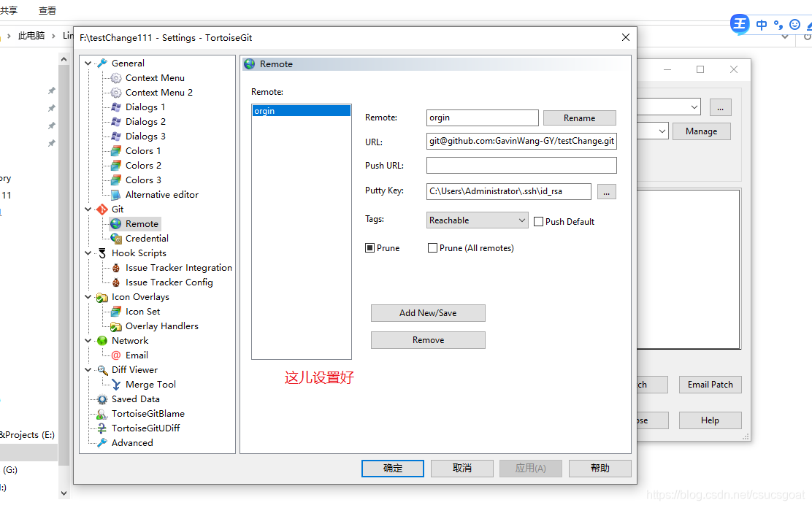
Task: Go to TortoiseGitBlame settings
Action: tap(148, 414)
